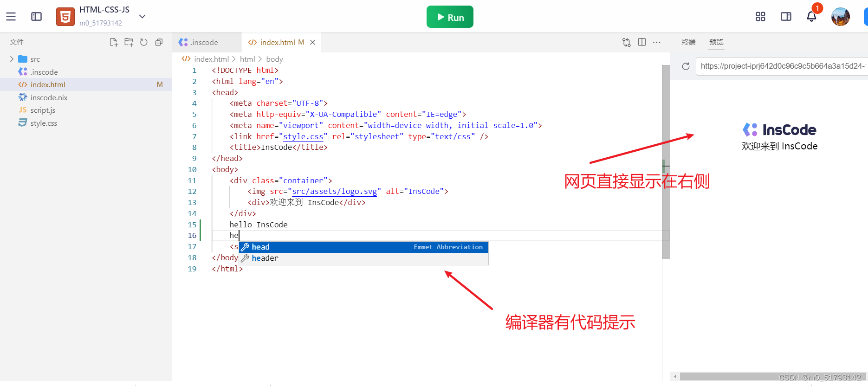The image size is (868, 386).
Task: Open user avatar profile
Action: (x=841, y=17)
